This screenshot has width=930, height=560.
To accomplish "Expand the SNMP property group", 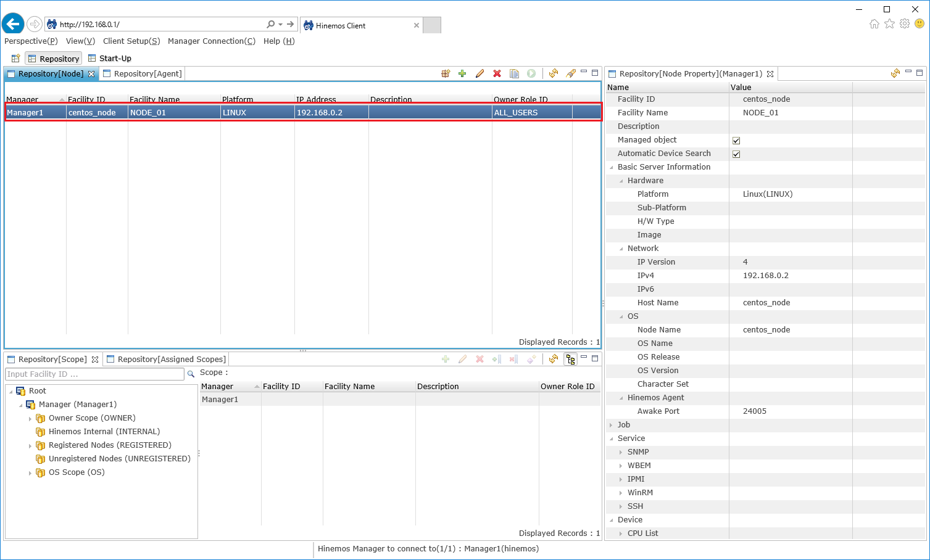I will [621, 452].
